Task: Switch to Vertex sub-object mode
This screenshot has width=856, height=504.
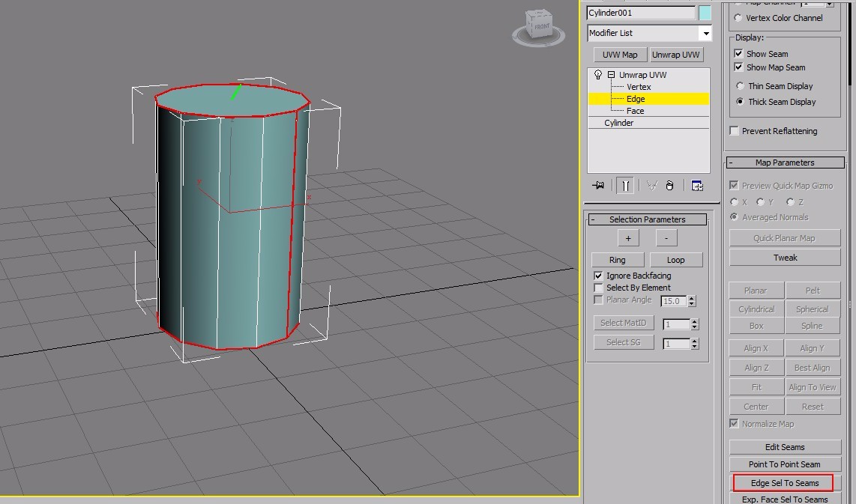Action: 638,86
